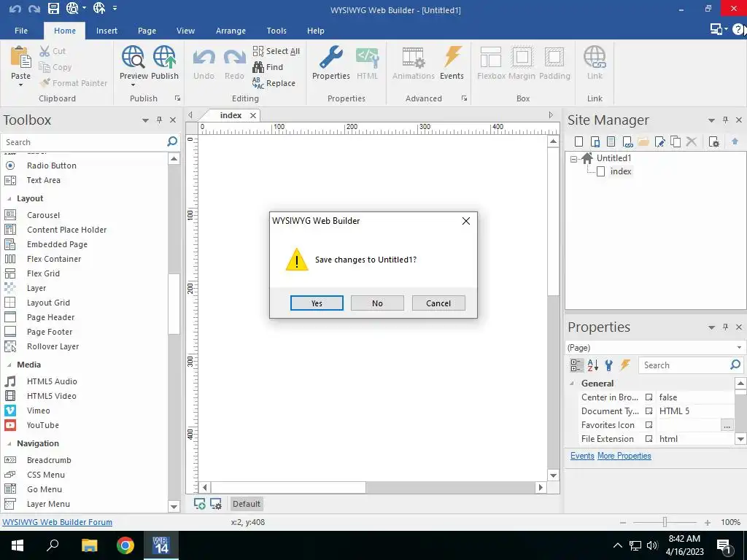Viewport: 747px width, 560px height.
Task: Open the Arrange ribbon tab
Action: coord(231,31)
